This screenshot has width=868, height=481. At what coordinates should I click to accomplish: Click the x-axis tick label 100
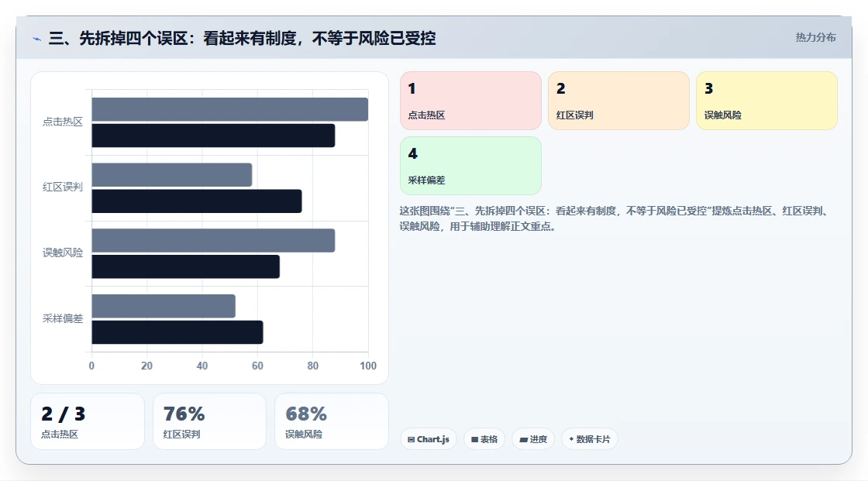click(x=368, y=366)
